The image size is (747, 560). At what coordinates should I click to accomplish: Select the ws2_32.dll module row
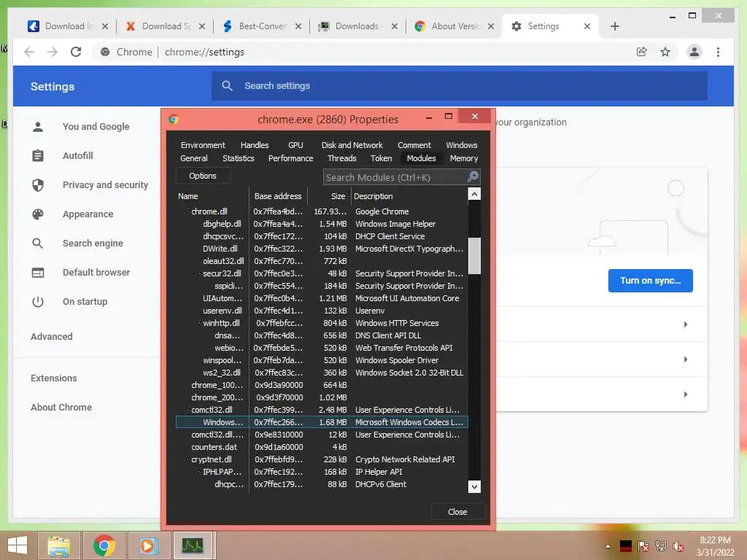[322, 373]
